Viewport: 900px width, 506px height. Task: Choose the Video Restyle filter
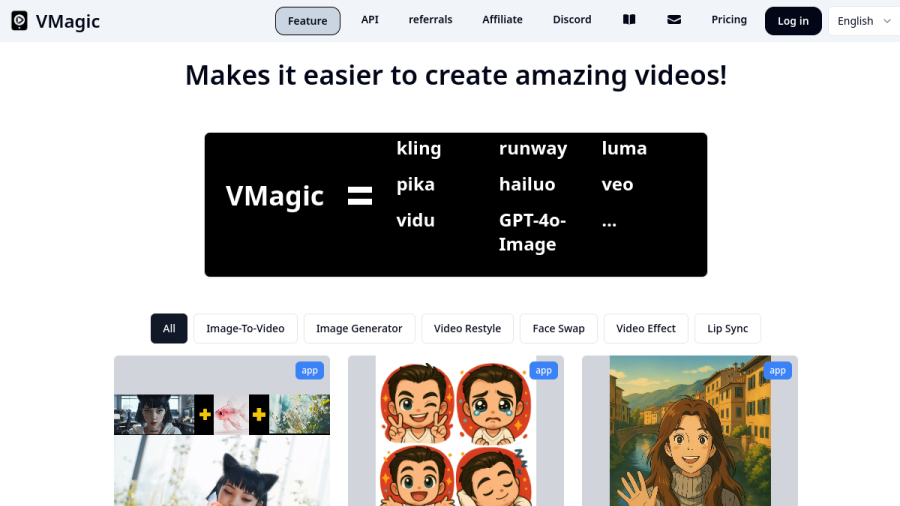click(x=467, y=328)
